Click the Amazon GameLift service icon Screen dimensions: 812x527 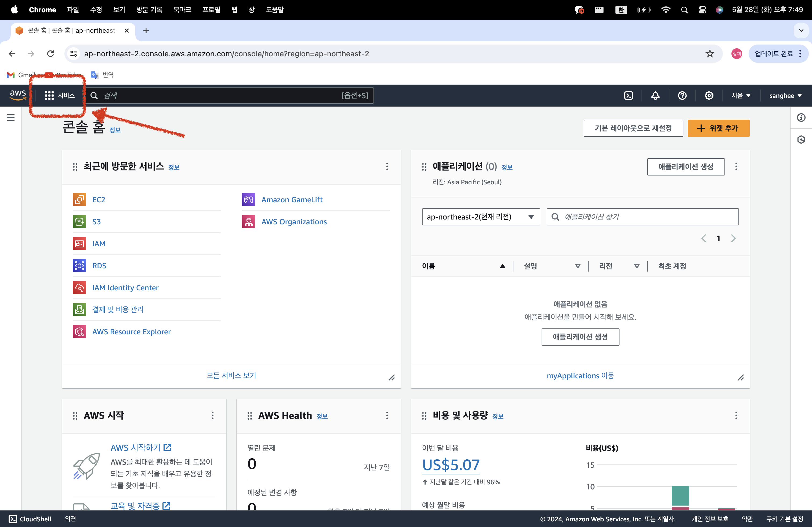click(x=248, y=200)
